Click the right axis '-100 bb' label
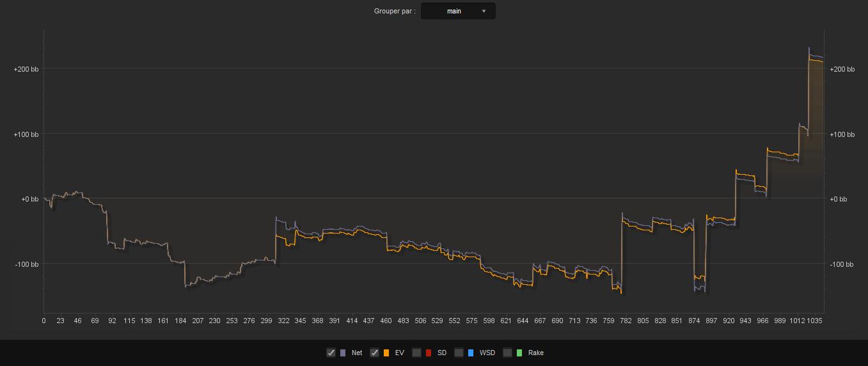This screenshot has height=366, width=868. tap(841, 264)
